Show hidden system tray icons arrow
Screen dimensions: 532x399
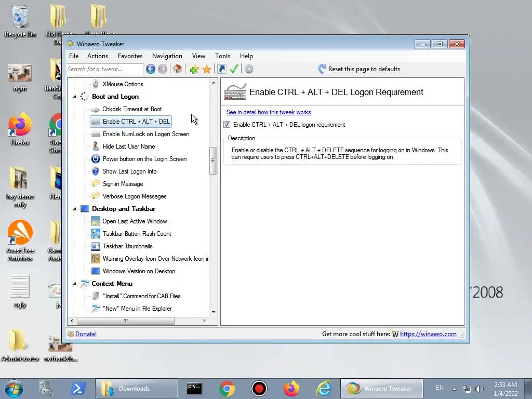(454, 389)
